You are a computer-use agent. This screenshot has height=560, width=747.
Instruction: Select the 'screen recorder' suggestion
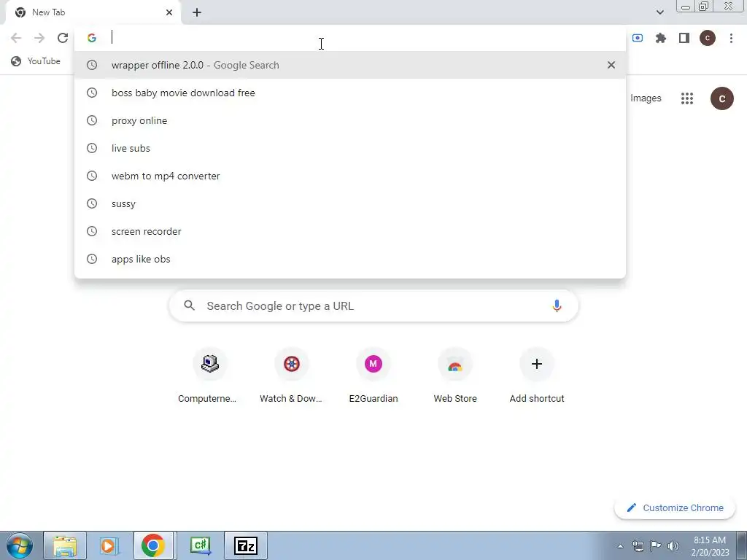pos(349,231)
